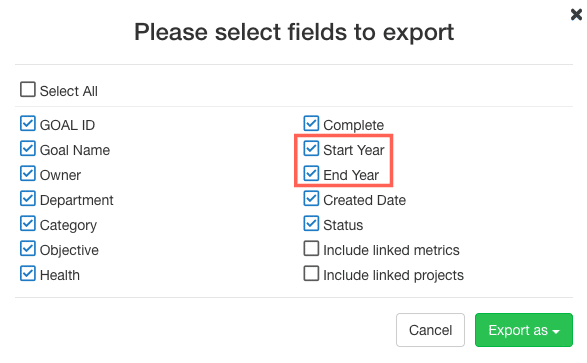Uncheck the End Year checkbox
587x363 pixels.
(311, 174)
